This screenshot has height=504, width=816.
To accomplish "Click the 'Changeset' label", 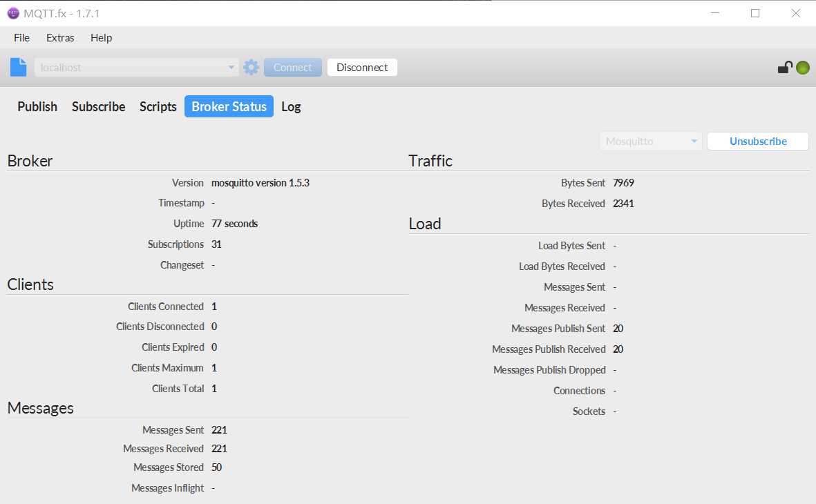I will (182, 265).
